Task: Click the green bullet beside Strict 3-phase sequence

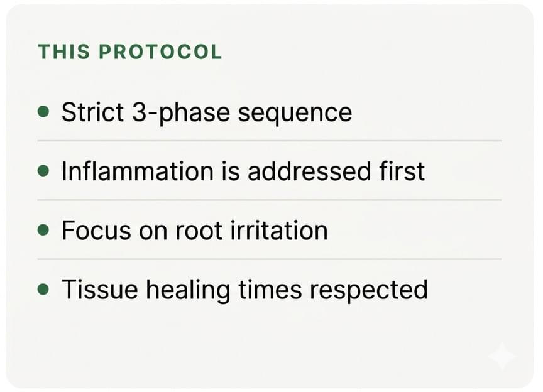Action: point(43,112)
